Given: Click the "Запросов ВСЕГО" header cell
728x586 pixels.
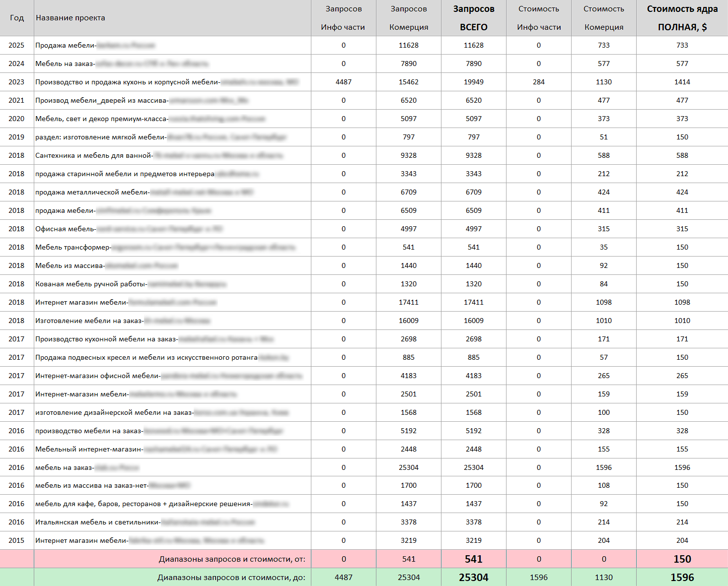Looking at the screenshot, I should [473, 18].
